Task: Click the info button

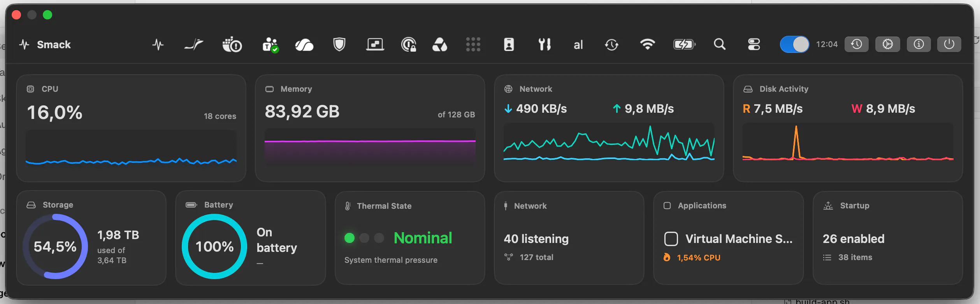Action: coord(919,44)
